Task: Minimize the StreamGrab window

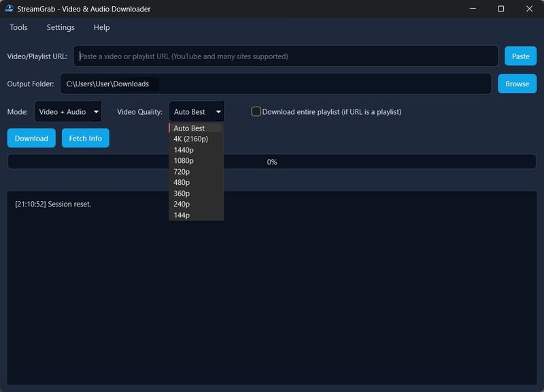Action: coord(473,9)
